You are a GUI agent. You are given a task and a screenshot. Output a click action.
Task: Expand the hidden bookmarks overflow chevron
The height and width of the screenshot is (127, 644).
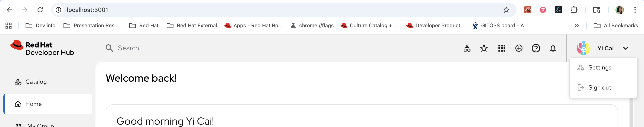[x=576, y=26]
